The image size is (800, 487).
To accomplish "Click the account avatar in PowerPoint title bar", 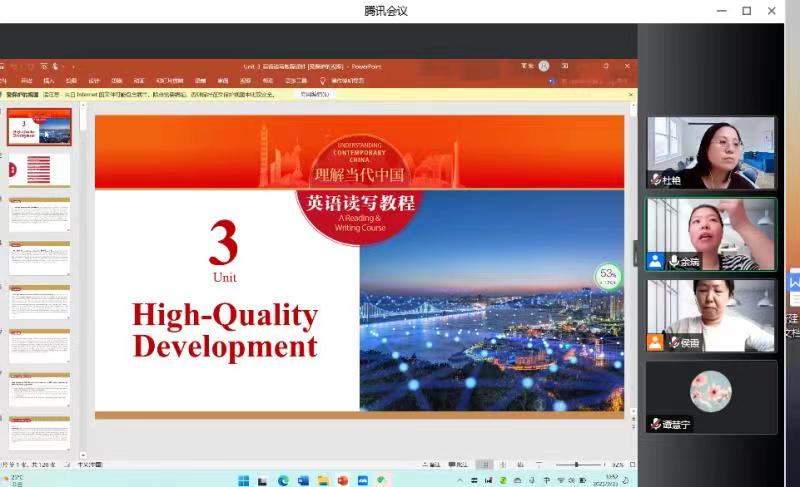I will pyautogui.click(x=544, y=66).
